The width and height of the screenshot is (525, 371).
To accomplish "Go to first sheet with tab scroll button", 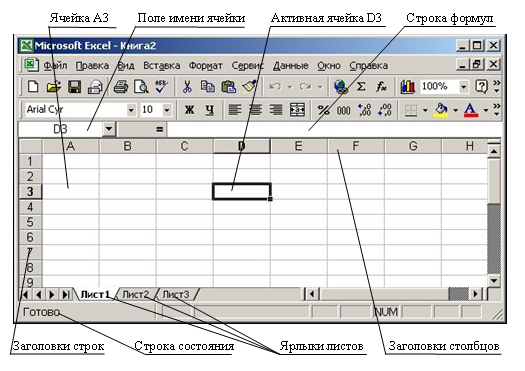I will tap(25, 294).
